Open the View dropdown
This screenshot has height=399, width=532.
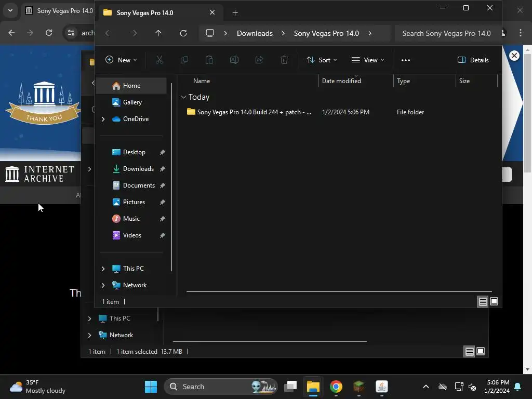[368, 60]
